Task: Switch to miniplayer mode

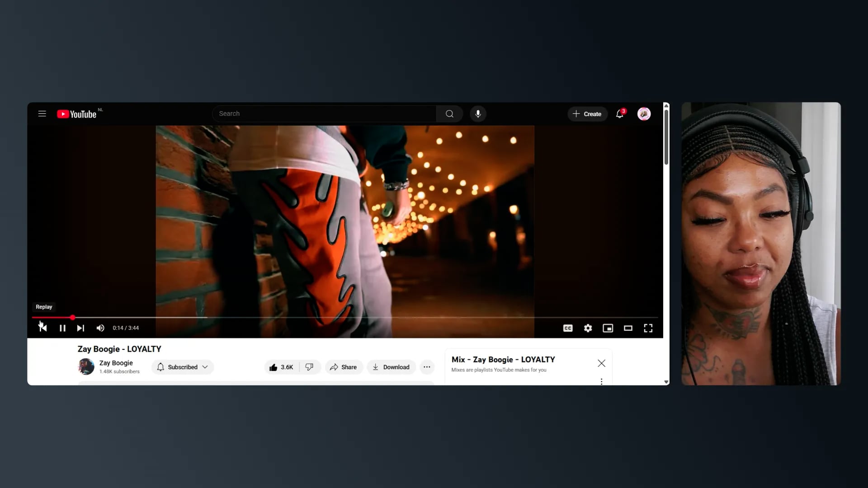Action: 608,328
